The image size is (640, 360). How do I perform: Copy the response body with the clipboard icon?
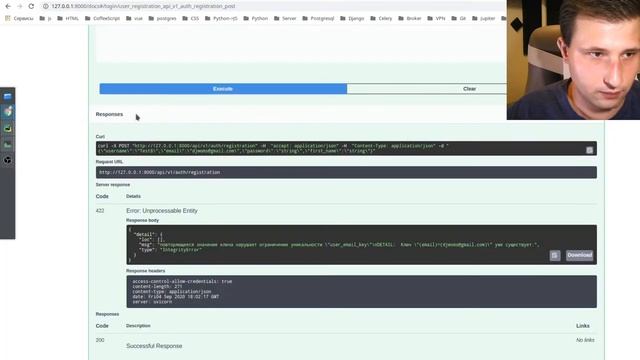pos(554,256)
